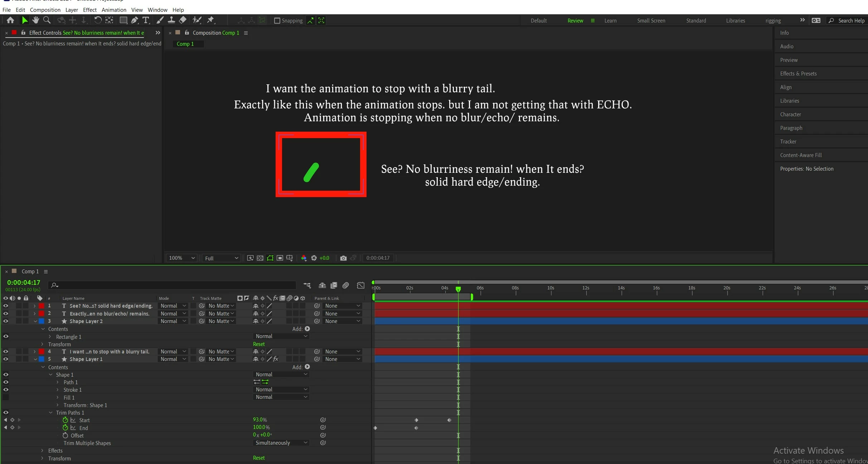Select the Eraser tool
868x464 pixels.
pos(183,20)
